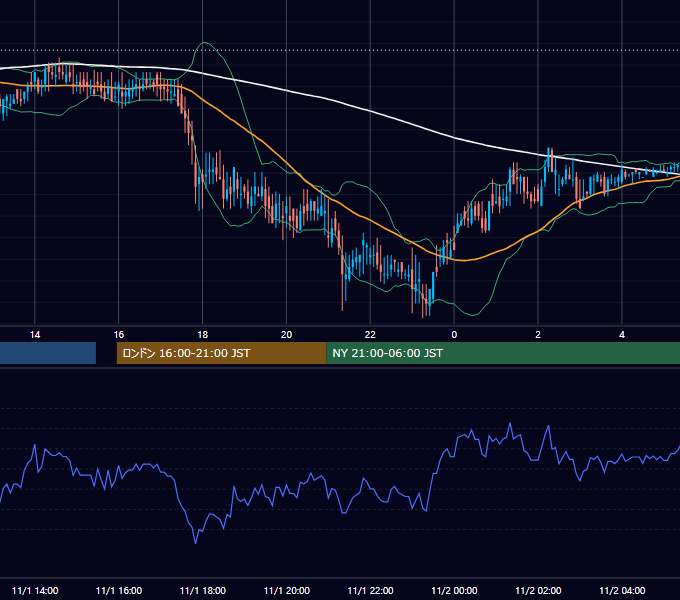Click the 4 hour label on price chart axis
Image resolution: width=680 pixels, height=600 pixels.
pyautogui.click(x=622, y=335)
